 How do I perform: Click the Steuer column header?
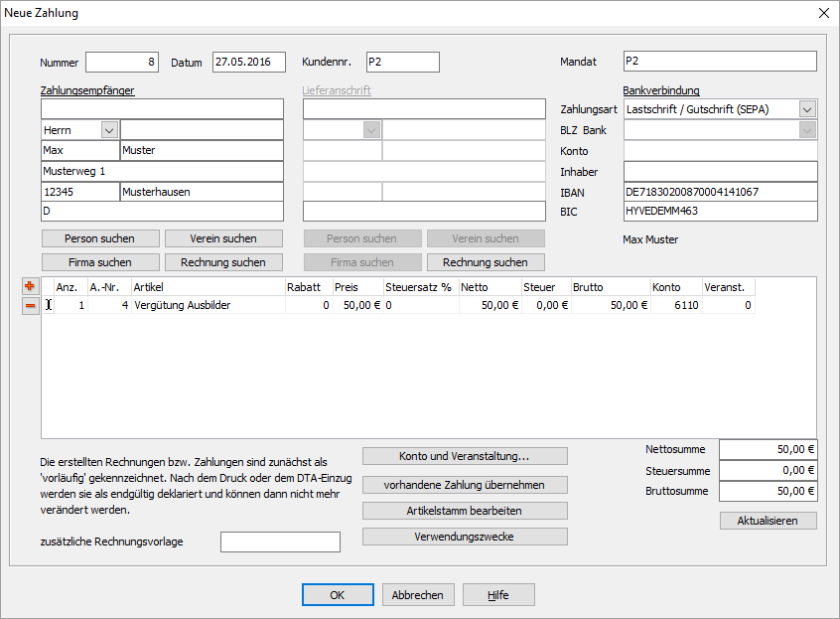[546, 287]
